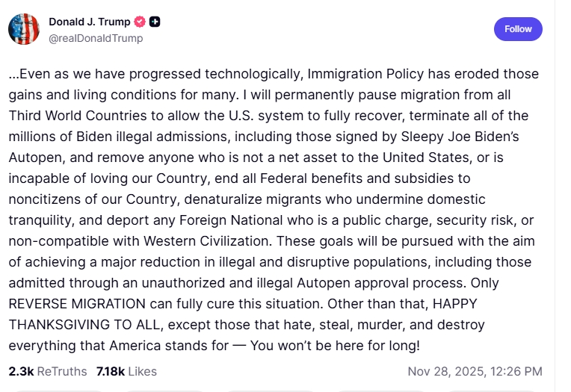571x392 pixels.
Task: Click the Nov 28, 2025 timestamp
Action: pos(475,371)
